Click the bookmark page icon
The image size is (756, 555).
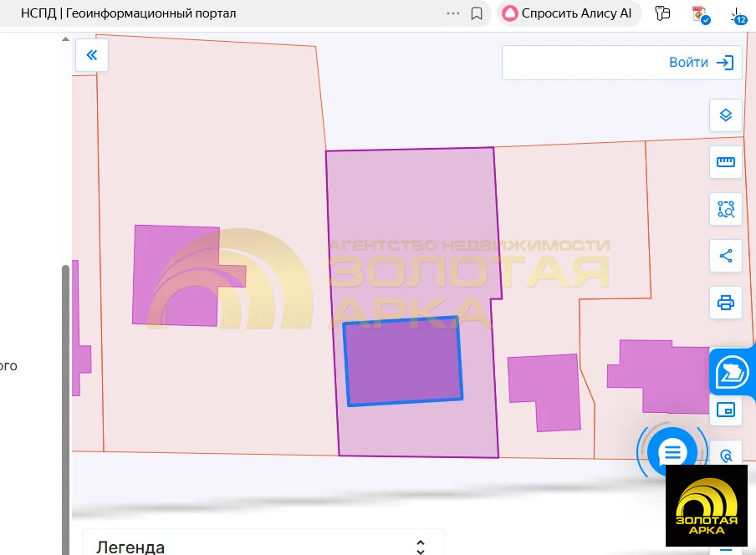[x=477, y=13]
